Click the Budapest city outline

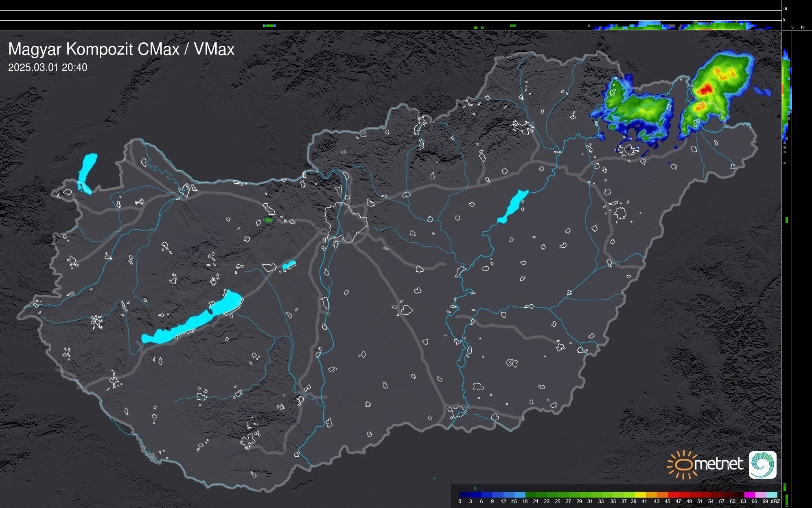pos(346,222)
